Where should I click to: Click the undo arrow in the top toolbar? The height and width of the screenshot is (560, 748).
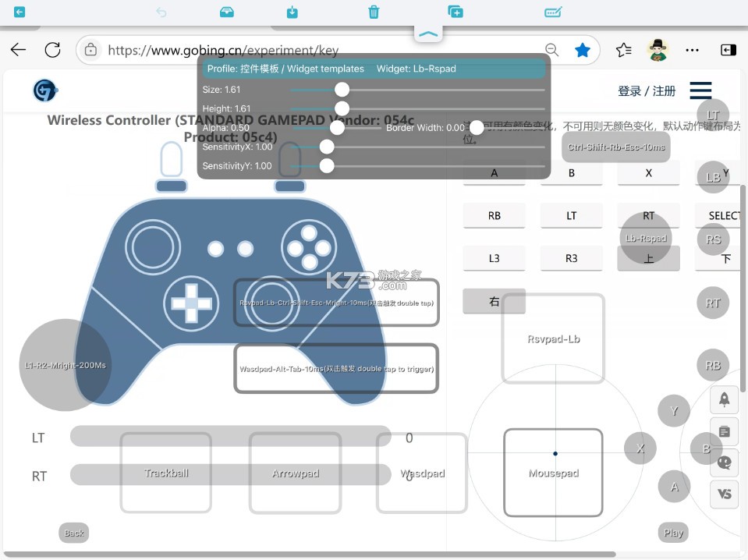pos(161,12)
